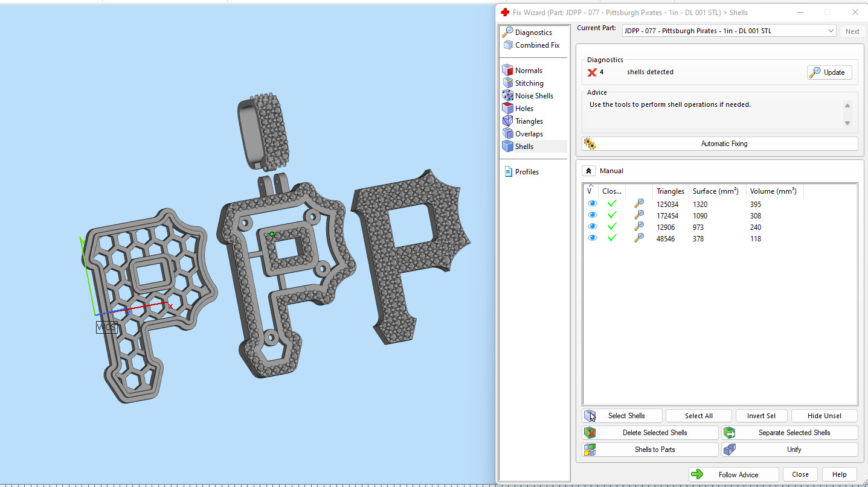Screen dimensions: 868x487
Task: Click the Profiles document icon
Action: coord(508,172)
